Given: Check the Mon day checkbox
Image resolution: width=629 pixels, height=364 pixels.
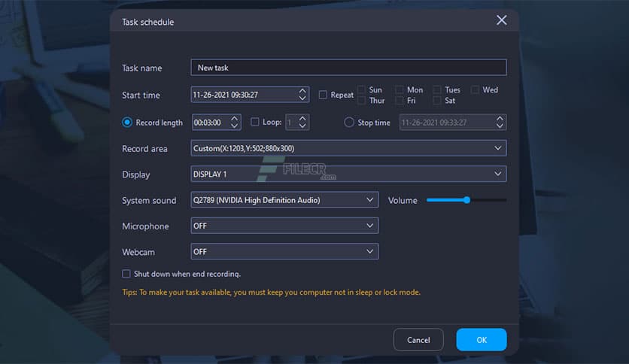Looking at the screenshot, I should point(399,89).
